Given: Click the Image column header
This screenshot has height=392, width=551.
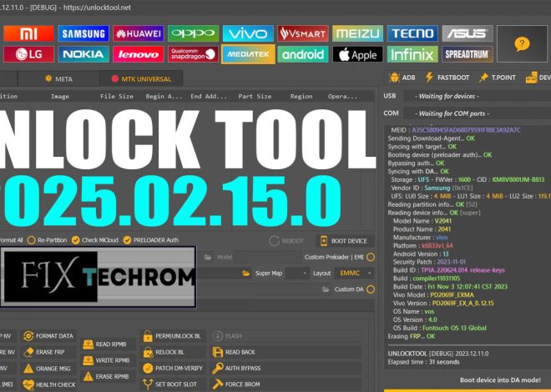Looking at the screenshot, I should [x=60, y=96].
